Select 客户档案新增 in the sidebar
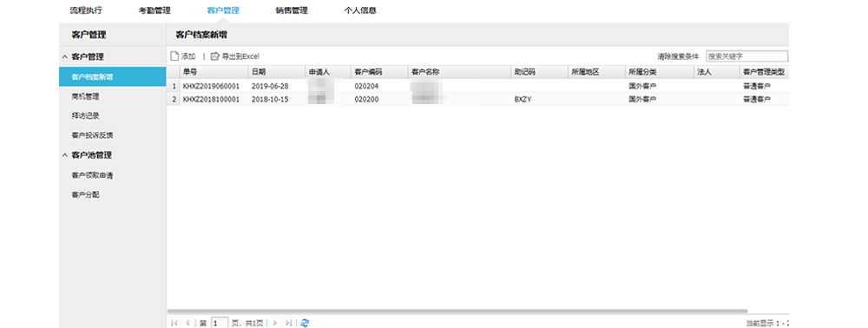 click(x=112, y=77)
